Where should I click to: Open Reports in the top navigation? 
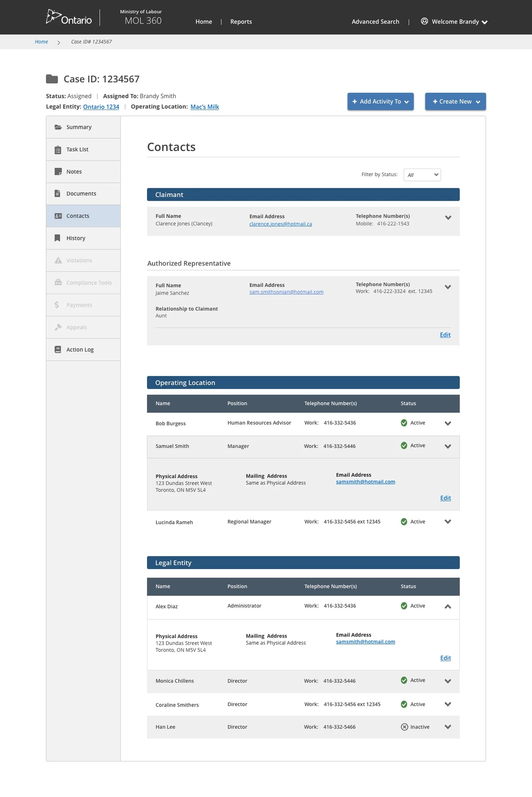241,22
